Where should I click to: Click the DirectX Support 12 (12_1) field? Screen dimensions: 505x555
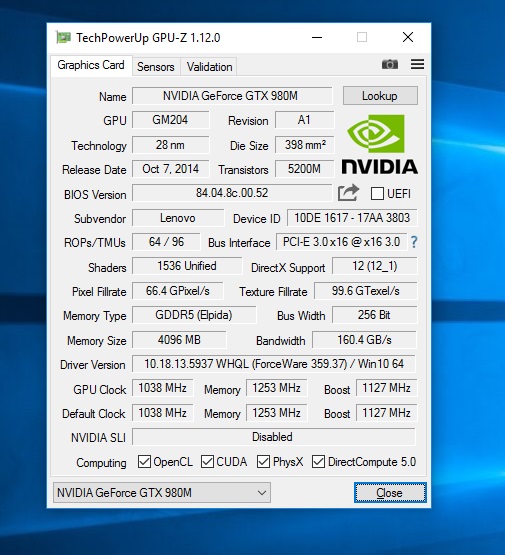tap(375, 266)
